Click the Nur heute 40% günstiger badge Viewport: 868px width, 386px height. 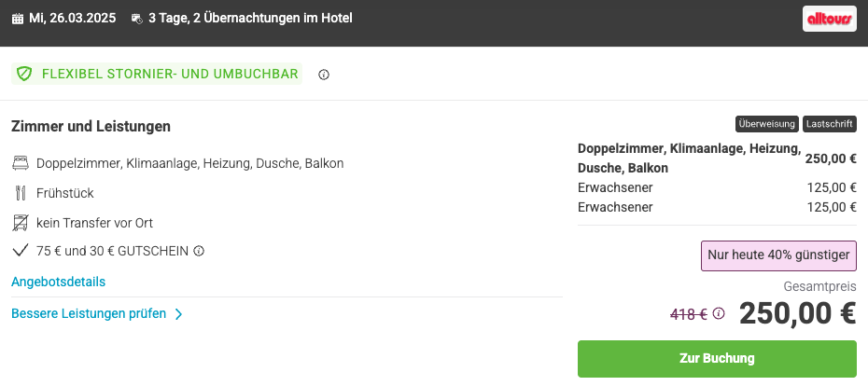tap(778, 255)
